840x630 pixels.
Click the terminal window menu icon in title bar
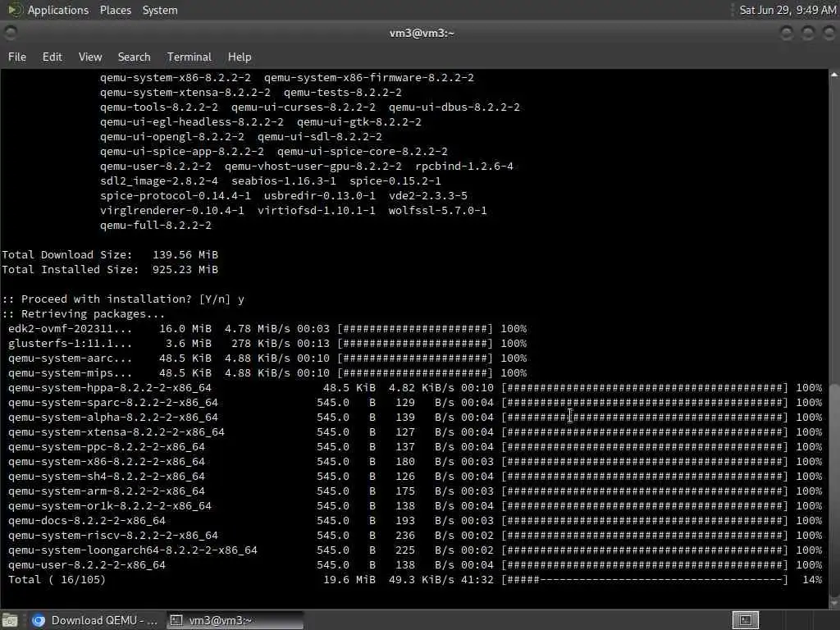point(10,33)
